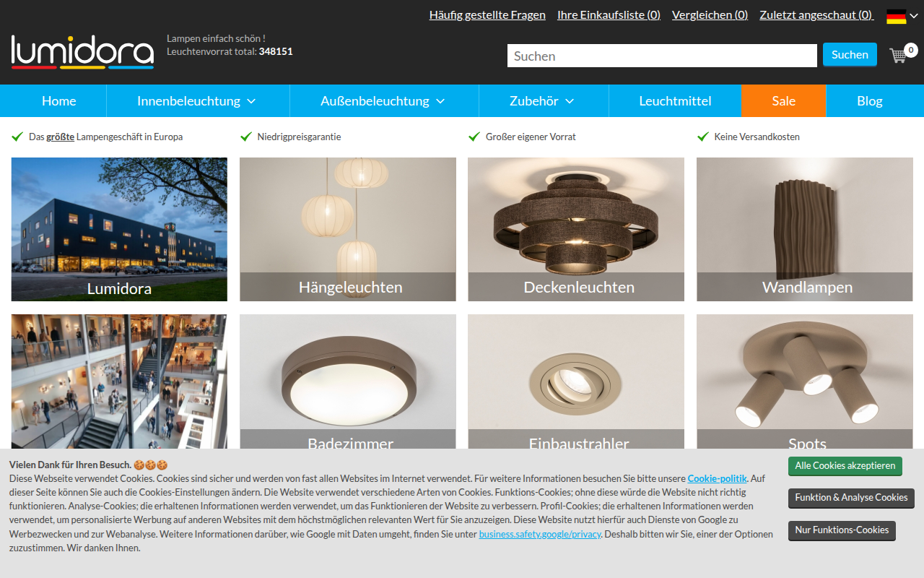The height and width of the screenshot is (578, 924).
Task: Open Zuletzt angeschaut link
Action: (816, 14)
